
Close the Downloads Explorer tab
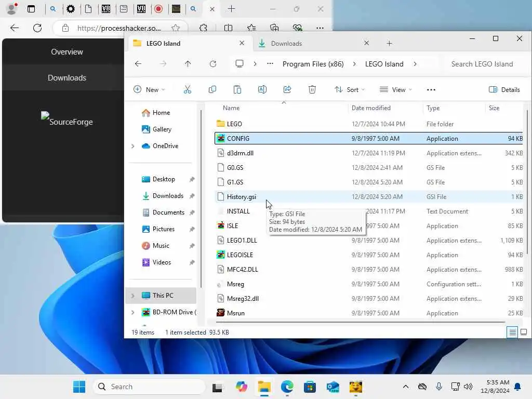point(366,43)
